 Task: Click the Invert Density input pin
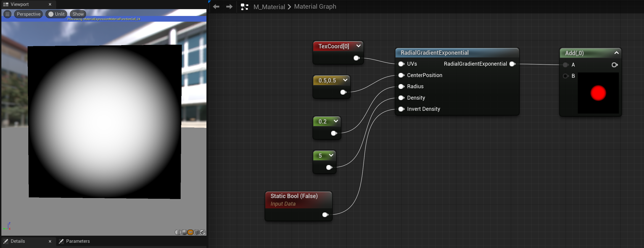tap(401, 109)
